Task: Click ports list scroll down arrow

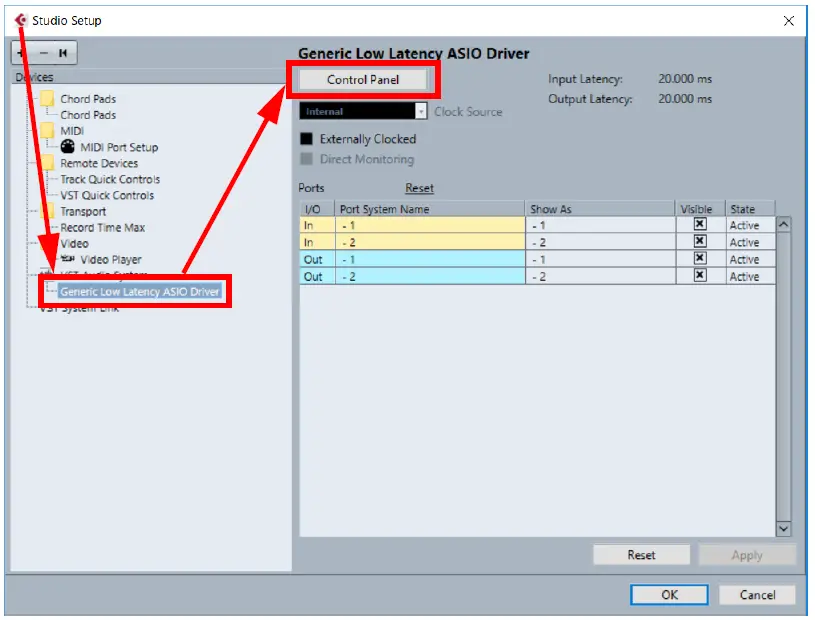Action: tap(783, 529)
